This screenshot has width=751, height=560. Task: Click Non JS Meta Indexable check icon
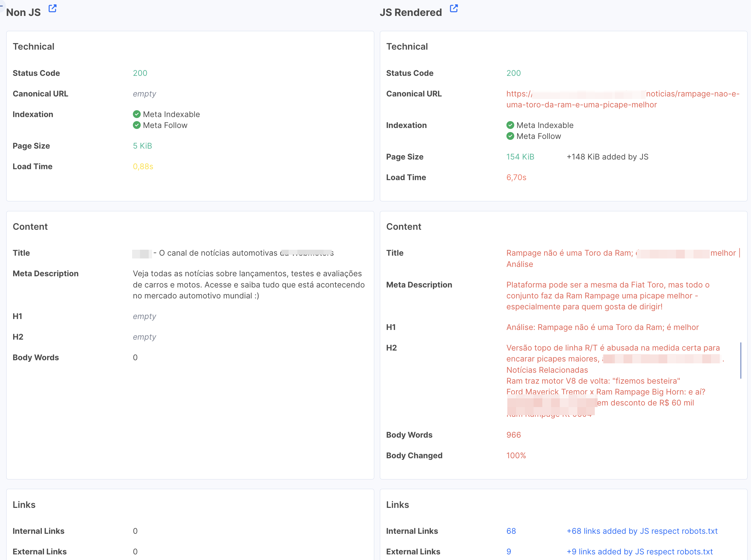click(x=137, y=114)
